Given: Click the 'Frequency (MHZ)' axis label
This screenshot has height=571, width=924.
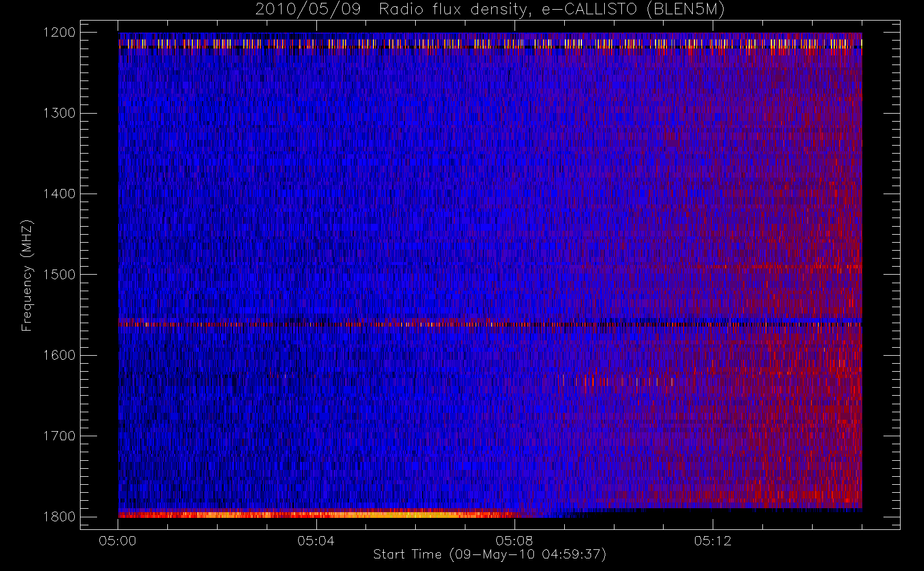Looking at the screenshot, I should tap(27, 275).
